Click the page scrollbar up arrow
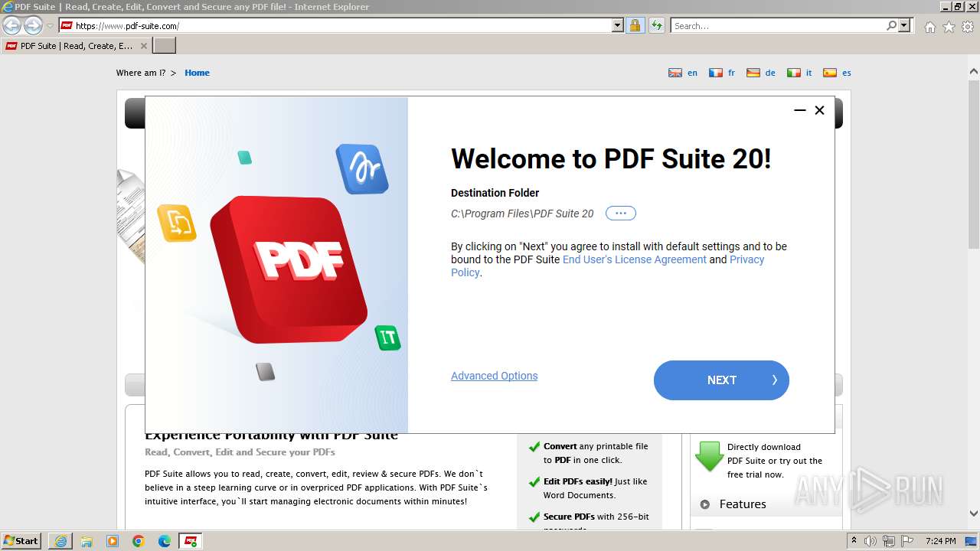 (974, 71)
